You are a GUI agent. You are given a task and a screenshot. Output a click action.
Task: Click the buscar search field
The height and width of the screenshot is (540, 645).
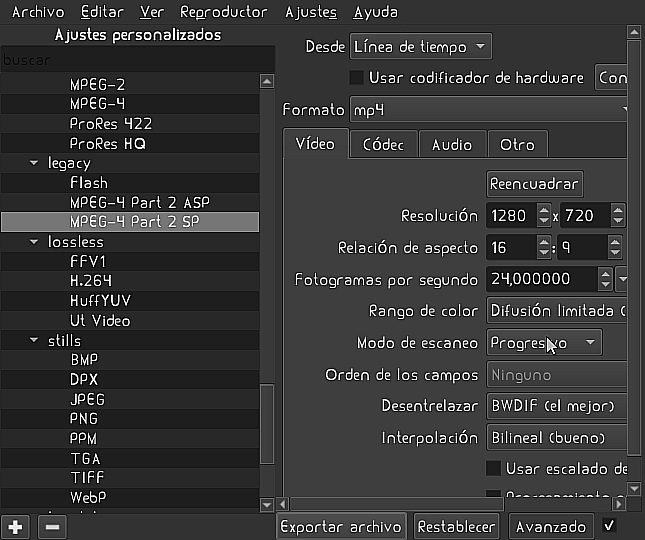130,59
